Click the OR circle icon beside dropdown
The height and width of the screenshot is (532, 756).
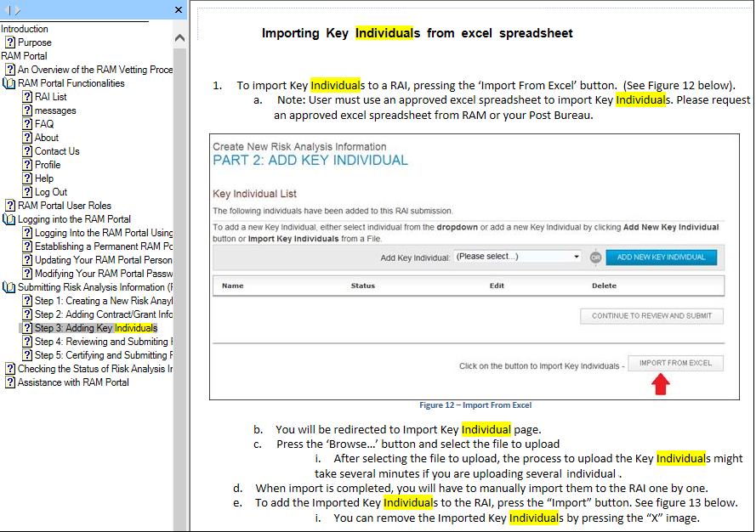(x=596, y=258)
